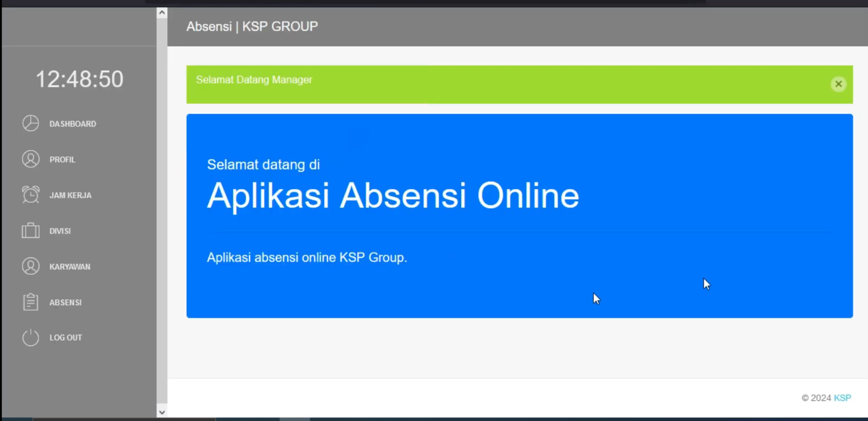Click the Profil user icon
This screenshot has height=421, width=868.
(31, 159)
